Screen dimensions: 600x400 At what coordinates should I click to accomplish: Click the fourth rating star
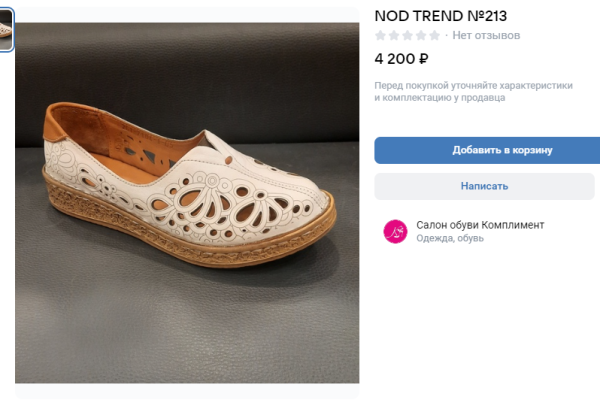[420, 36]
